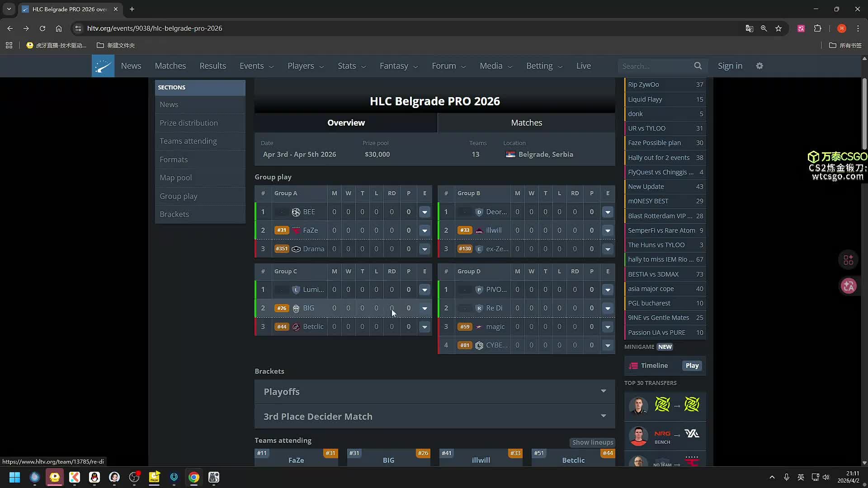Go to Prize distribution section
Screen dimensions: 868x488
tap(189, 123)
